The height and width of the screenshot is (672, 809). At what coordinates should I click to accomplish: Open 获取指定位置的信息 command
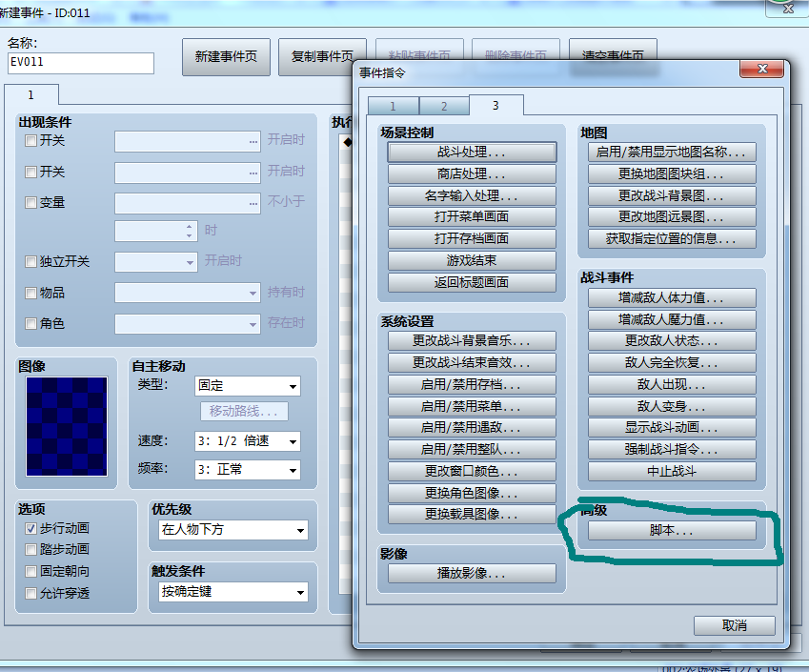672,239
